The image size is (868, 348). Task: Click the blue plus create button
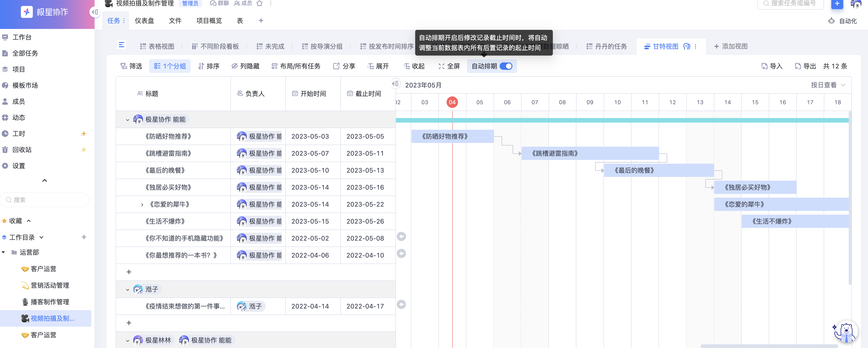tap(837, 4)
